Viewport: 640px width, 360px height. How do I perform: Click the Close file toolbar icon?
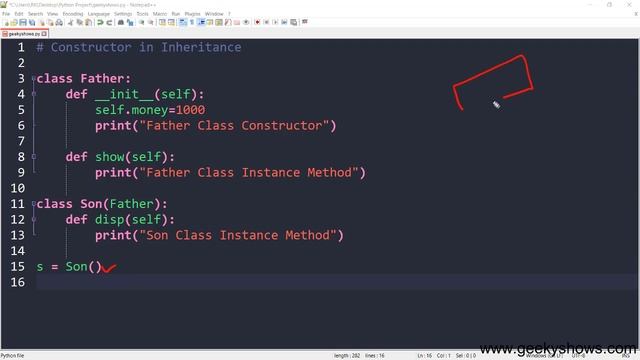coord(42,22)
